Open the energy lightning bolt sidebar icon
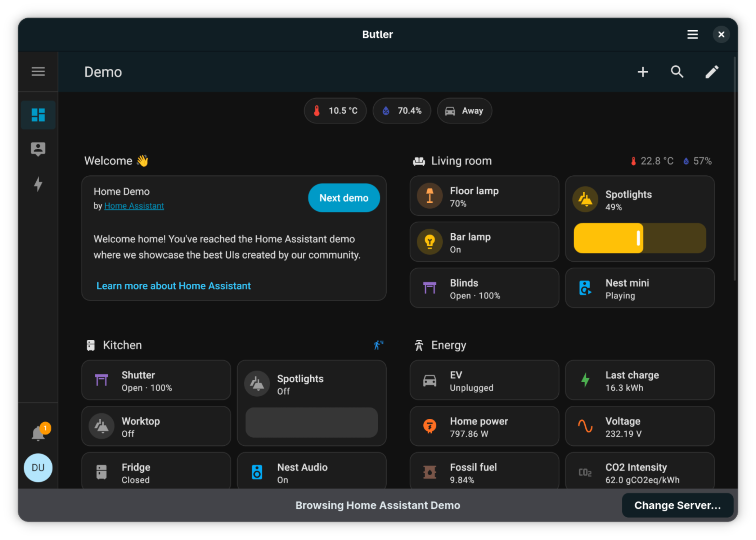This screenshot has width=756, height=540. pos(38,184)
